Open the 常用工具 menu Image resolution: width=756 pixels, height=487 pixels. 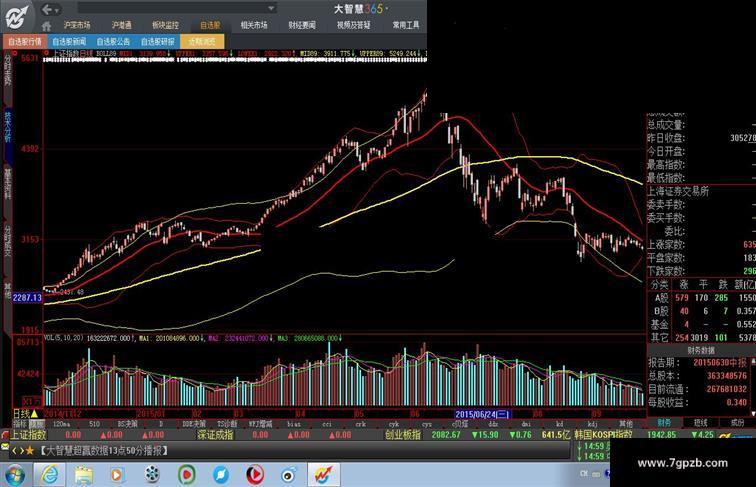(405, 25)
